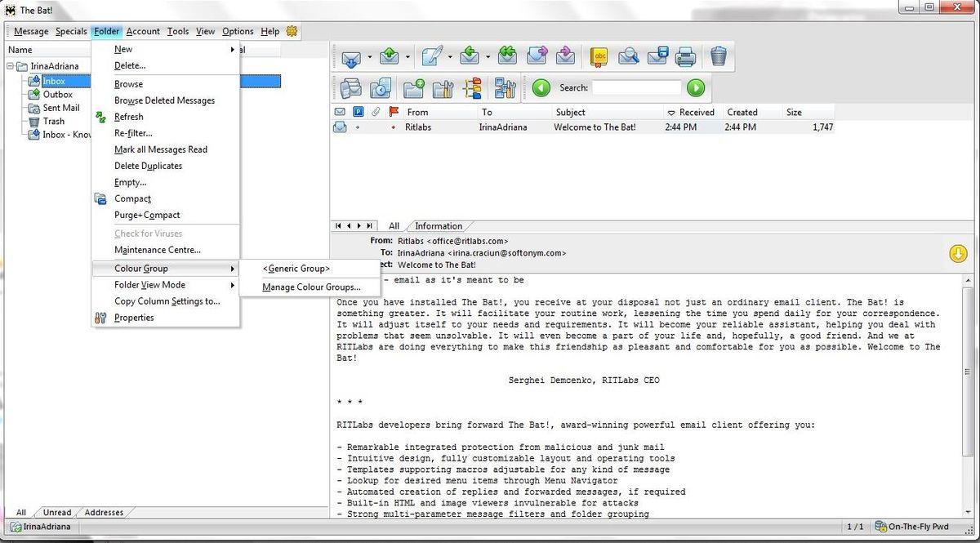Click the Create New Folder icon
980x543 pixels.
coord(414,87)
